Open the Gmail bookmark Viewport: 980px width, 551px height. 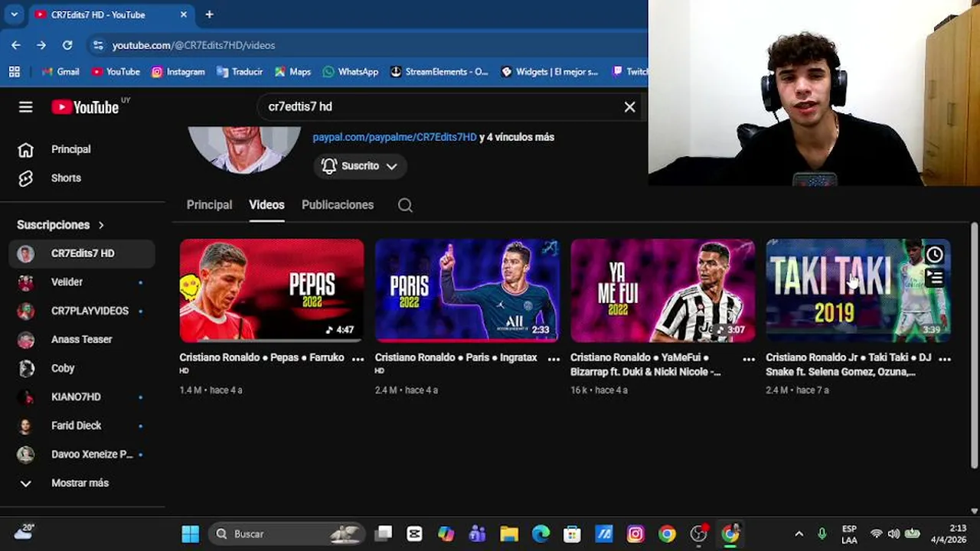pos(60,71)
